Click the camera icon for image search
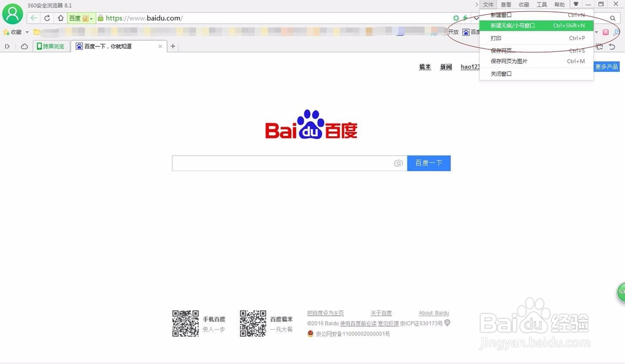This screenshot has width=625, height=364. point(398,163)
